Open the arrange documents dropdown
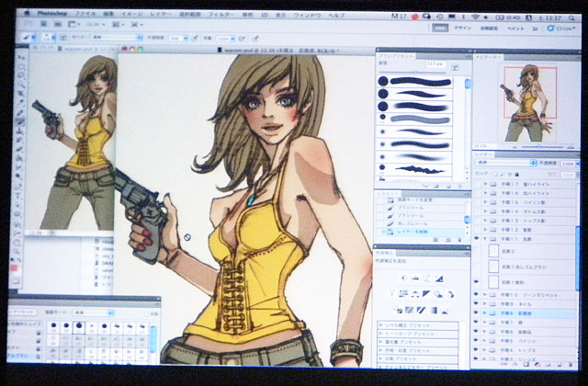 [x=118, y=25]
